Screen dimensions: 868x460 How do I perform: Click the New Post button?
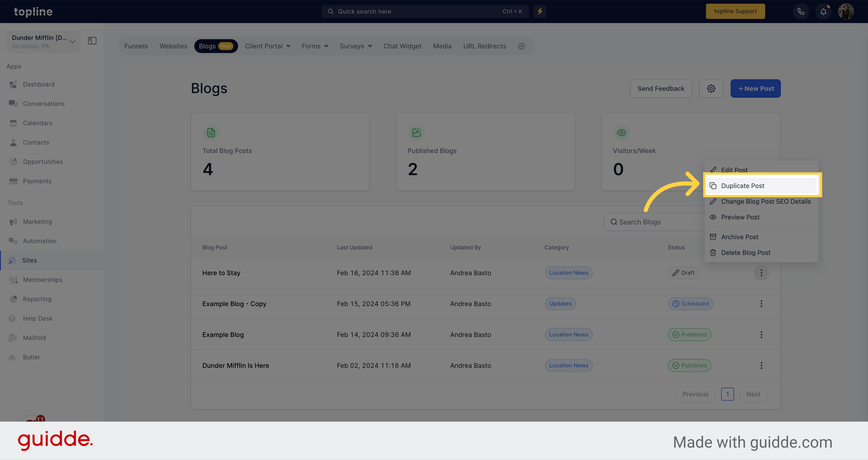pos(756,89)
